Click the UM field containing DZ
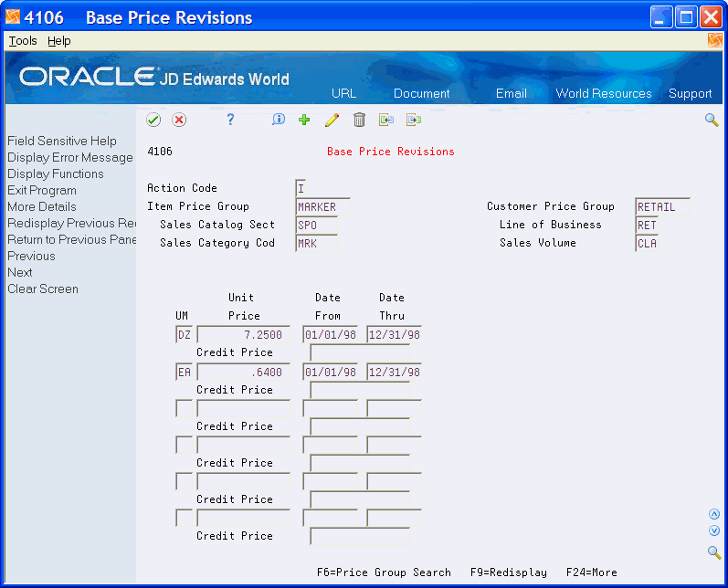 click(185, 334)
